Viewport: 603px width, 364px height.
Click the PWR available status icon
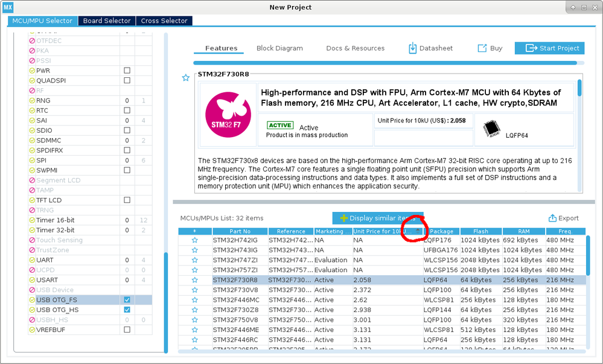[x=32, y=71]
